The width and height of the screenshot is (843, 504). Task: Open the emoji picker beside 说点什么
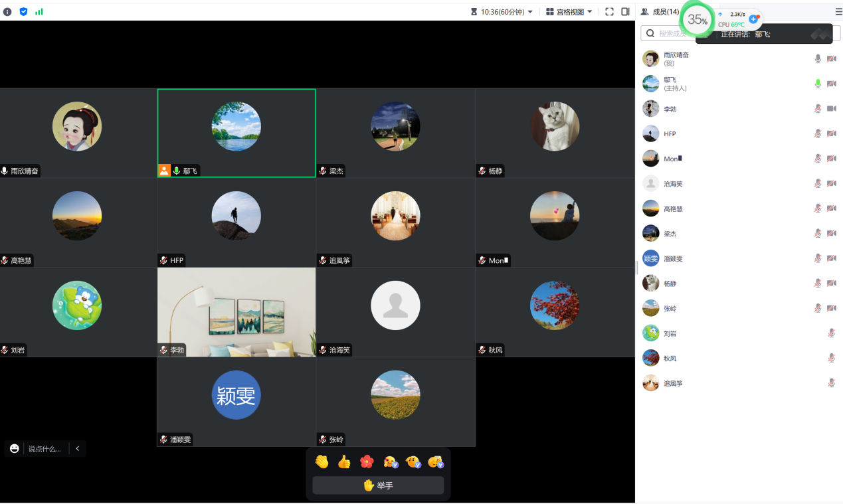[x=15, y=449]
